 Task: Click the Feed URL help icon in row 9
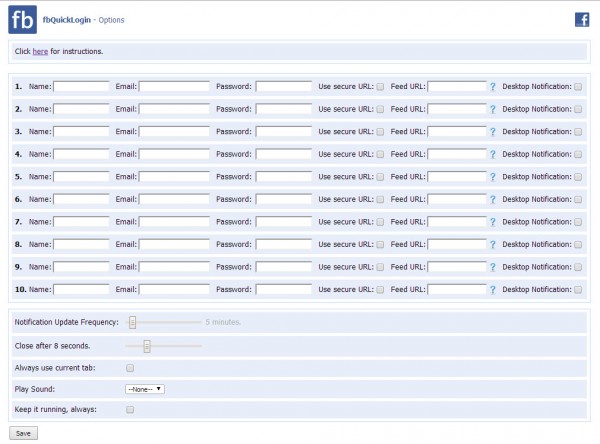point(493,267)
